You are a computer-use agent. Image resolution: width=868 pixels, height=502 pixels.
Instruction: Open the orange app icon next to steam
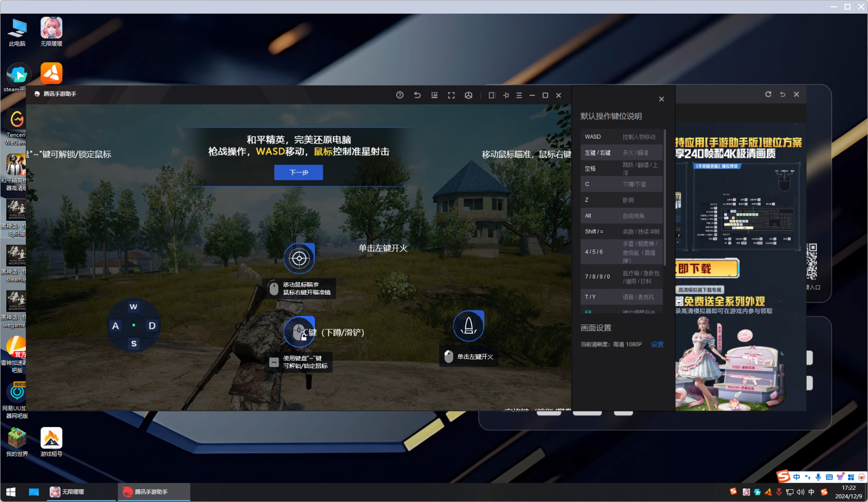click(x=51, y=73)
